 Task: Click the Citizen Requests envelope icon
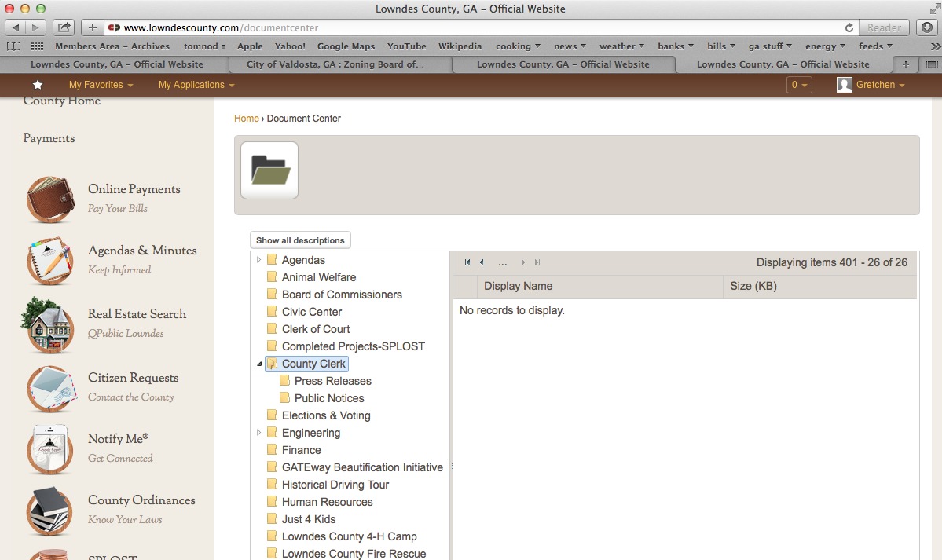tap(52, 389)
